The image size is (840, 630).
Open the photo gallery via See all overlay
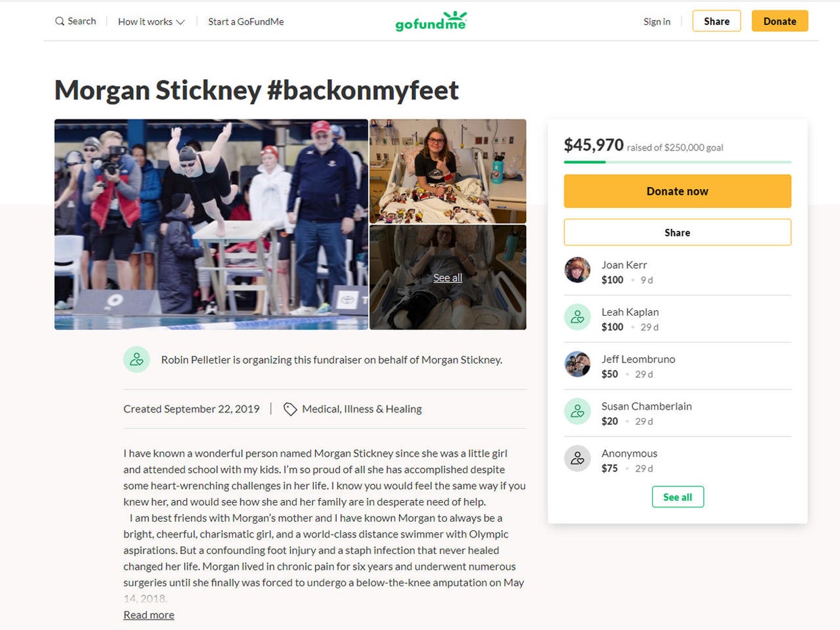(x=447, y=277)
